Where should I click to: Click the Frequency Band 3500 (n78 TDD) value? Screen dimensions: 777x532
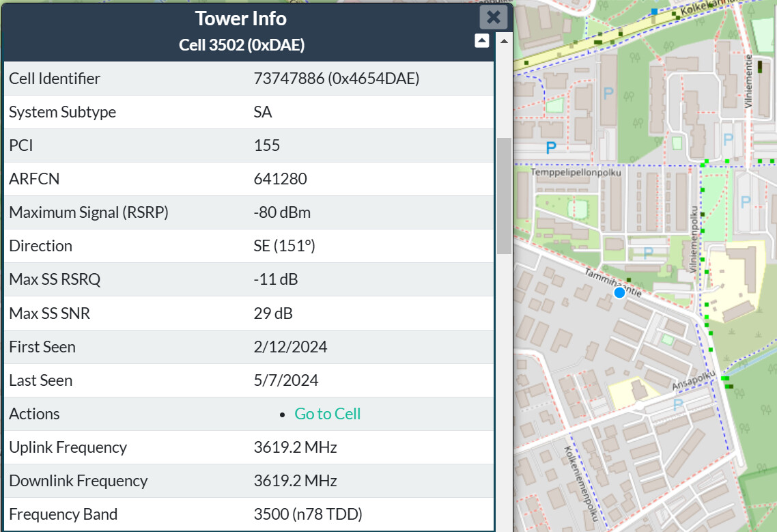pos(308,514)
